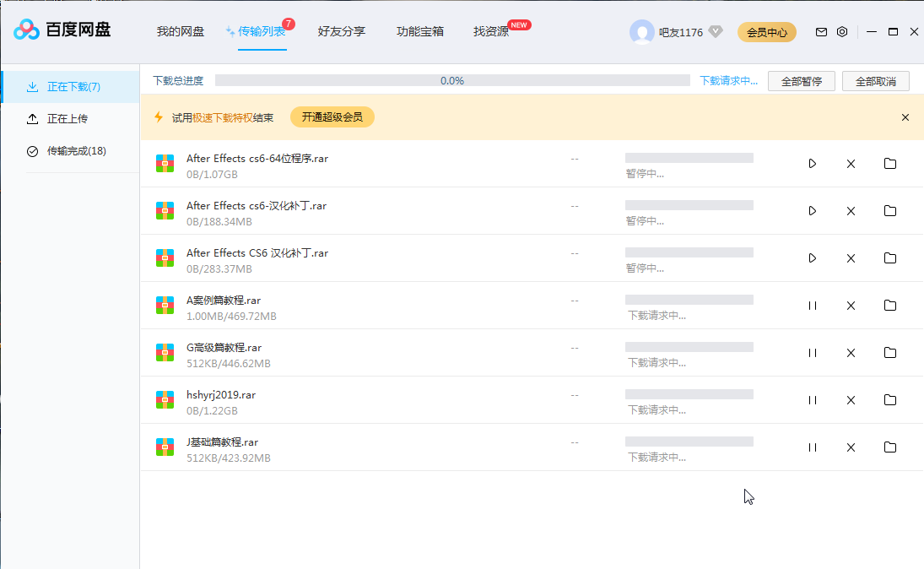Open folder for After Effects CS6 汉化补丁.rar

pos(890,257)
